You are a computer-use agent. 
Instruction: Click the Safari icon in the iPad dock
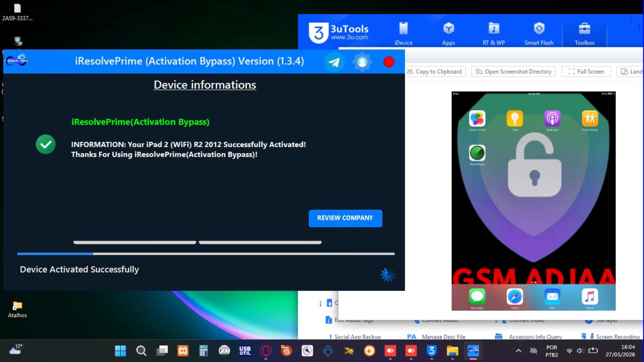(515, 297)
